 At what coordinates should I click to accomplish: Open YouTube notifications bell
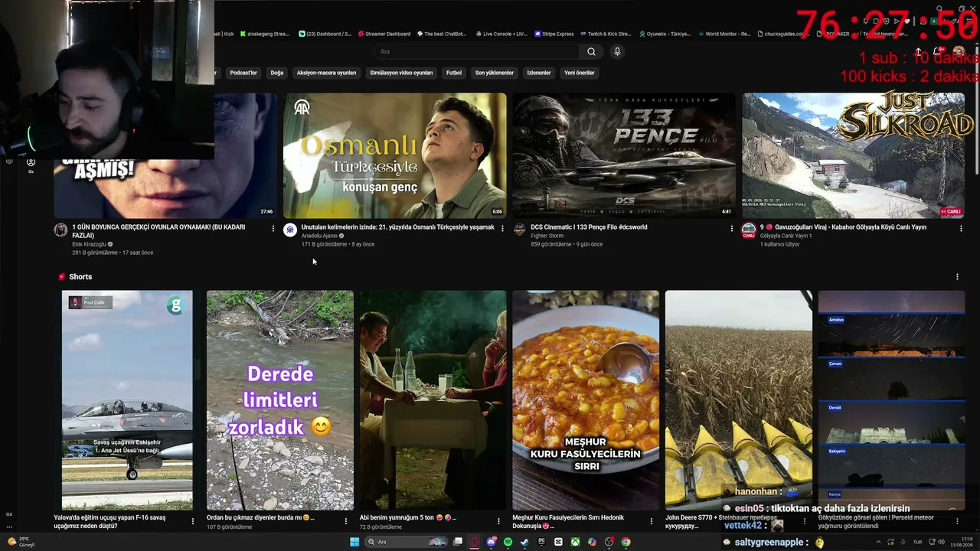[937, 51]
